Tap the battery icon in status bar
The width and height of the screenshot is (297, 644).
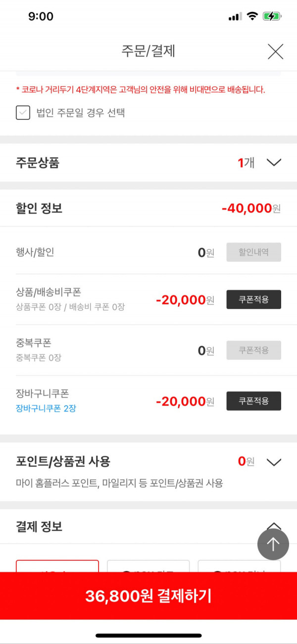click(x=273, y=16)
